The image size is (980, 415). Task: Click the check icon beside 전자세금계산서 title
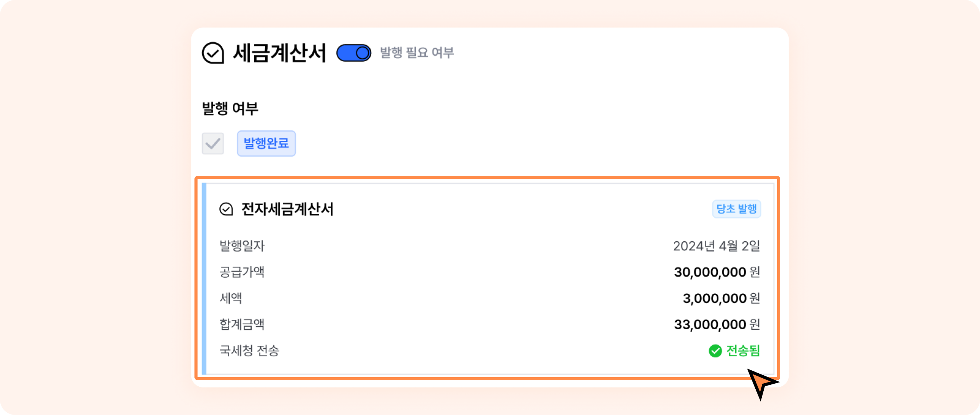[x=226, y=209]
